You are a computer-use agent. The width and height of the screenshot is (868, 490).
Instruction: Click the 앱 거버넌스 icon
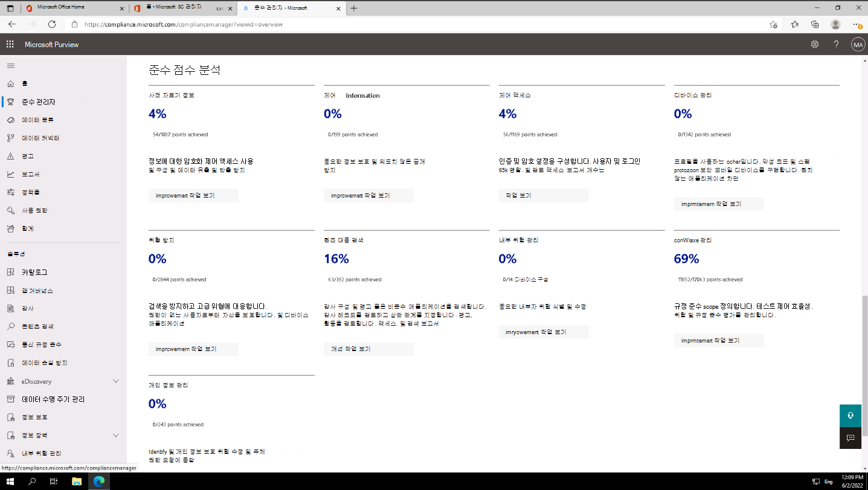click(10, 291)
